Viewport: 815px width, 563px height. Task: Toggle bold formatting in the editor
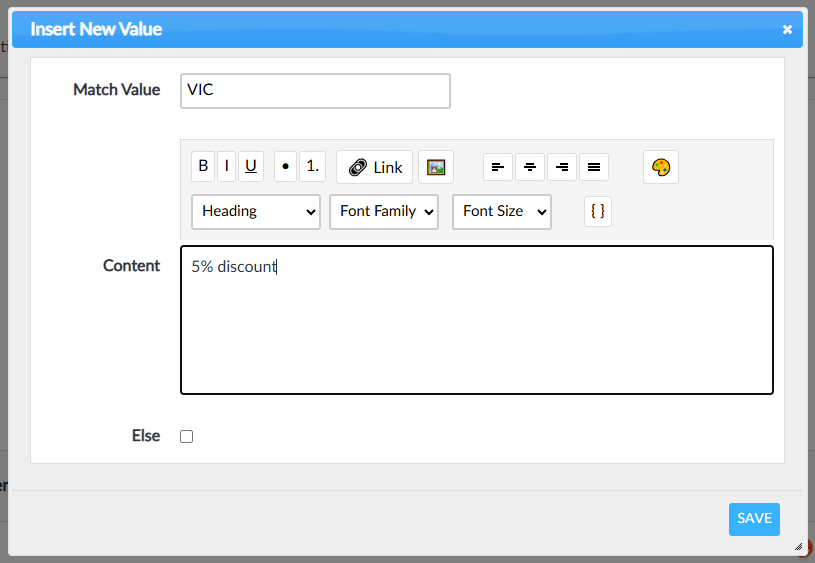(x=203, y=166)
